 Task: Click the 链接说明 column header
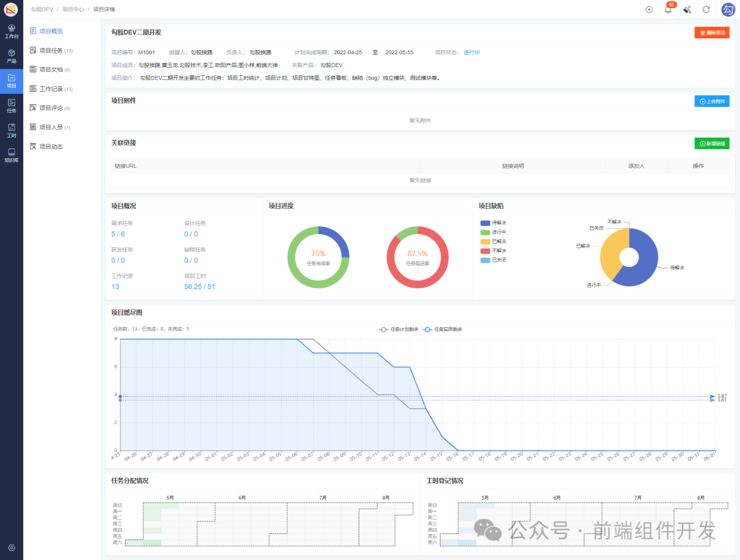click(513, 166)
